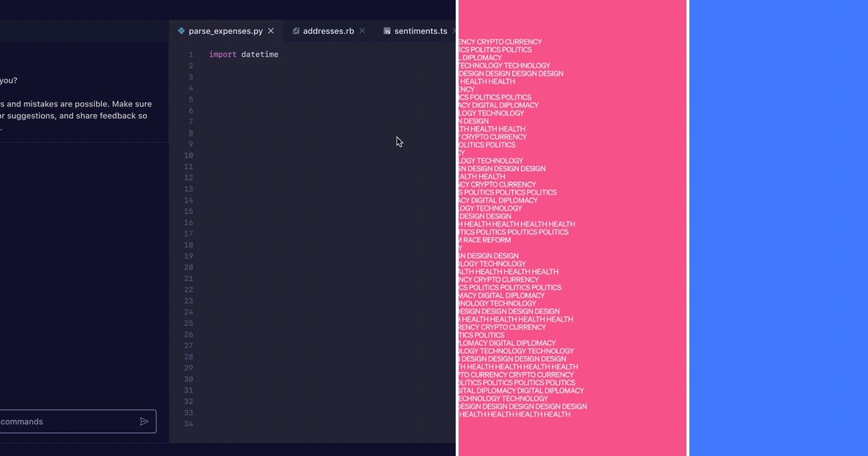Click line number 34 in the gutter
Image resolution: width=868 pixels, height=456 pixels.
pos(188,424)
